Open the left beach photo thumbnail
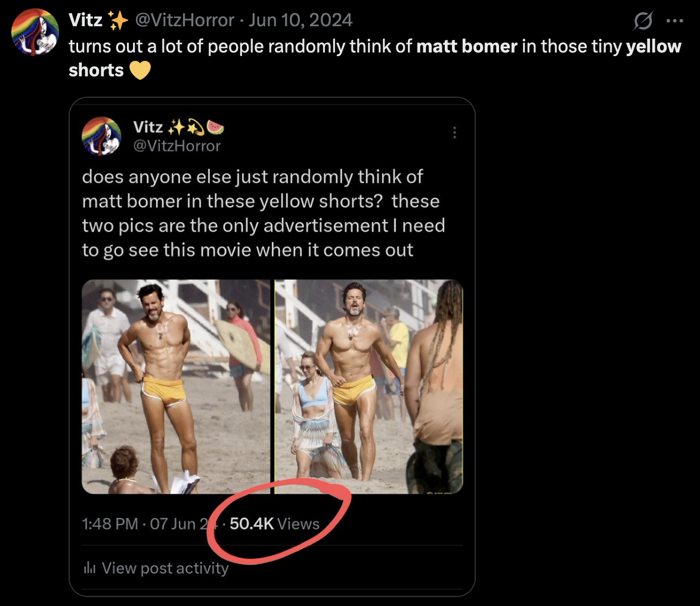 [176, 387]
